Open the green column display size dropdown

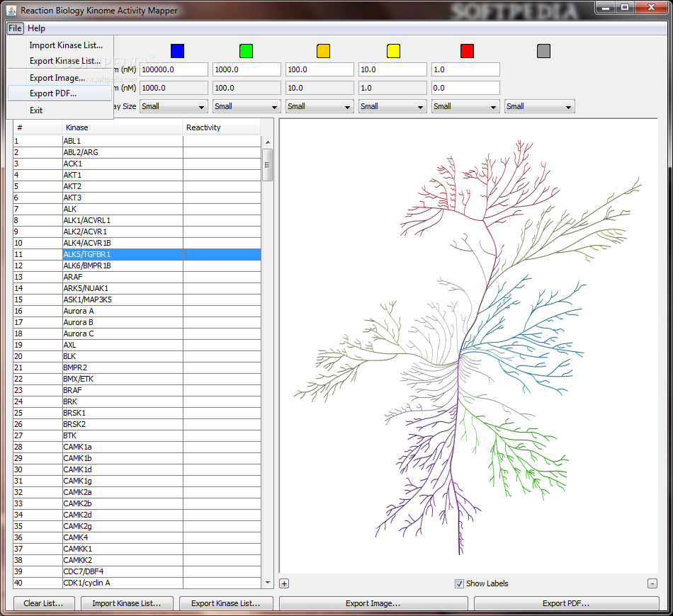pos(247,106)
